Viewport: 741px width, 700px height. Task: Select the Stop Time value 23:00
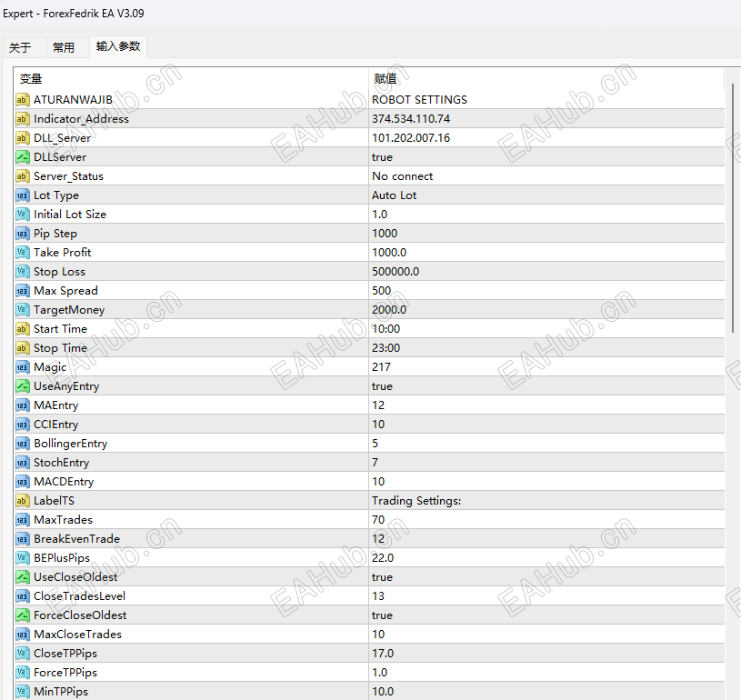coord(546,348)
